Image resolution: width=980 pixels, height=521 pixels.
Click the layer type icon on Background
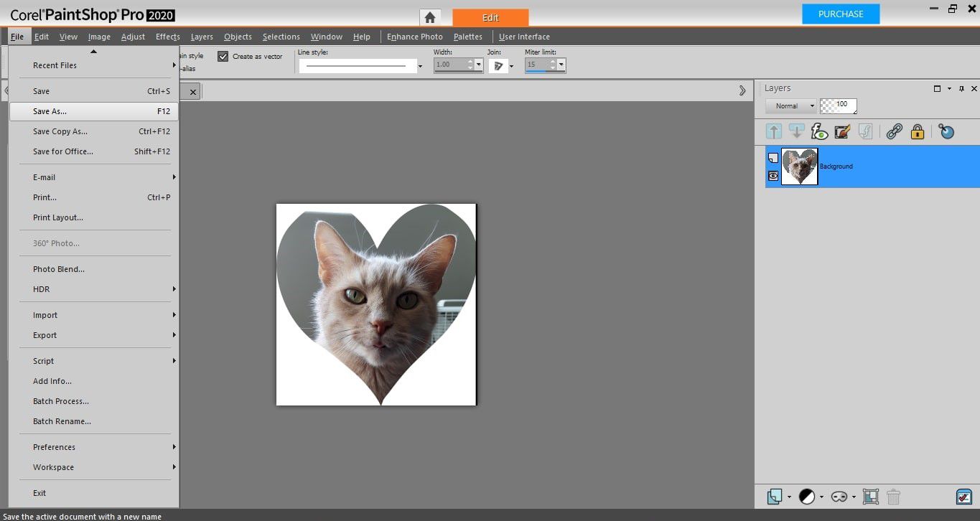click(773, 158)
